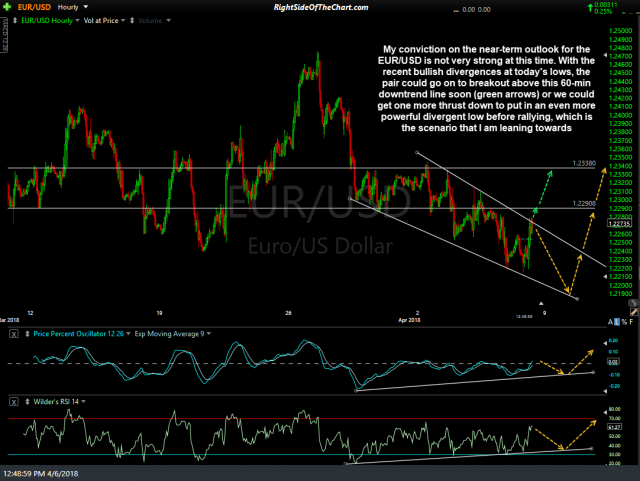This screenshot has height=481, width=640.
Task: Click the pointer mode toggle above the pencil
Action: pos(633,303)
